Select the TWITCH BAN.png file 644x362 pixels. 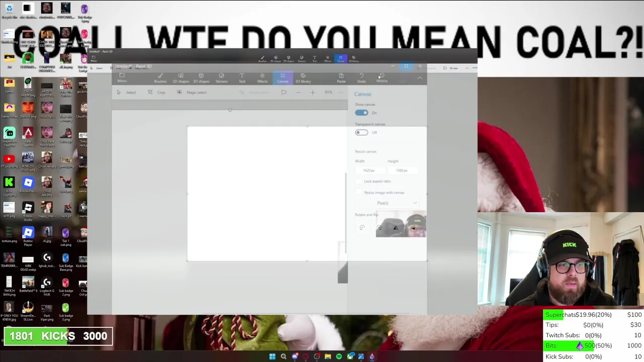(9, 285)
